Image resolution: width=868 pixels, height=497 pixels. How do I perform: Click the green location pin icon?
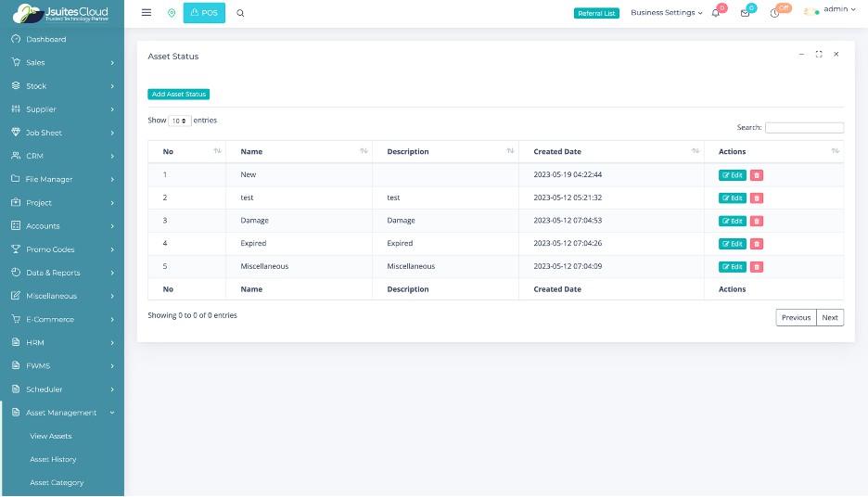(x=172, y=13)
